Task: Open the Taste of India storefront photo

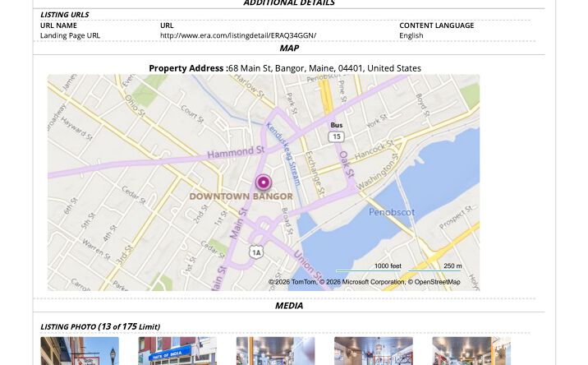Action: (x=177, y=351)
